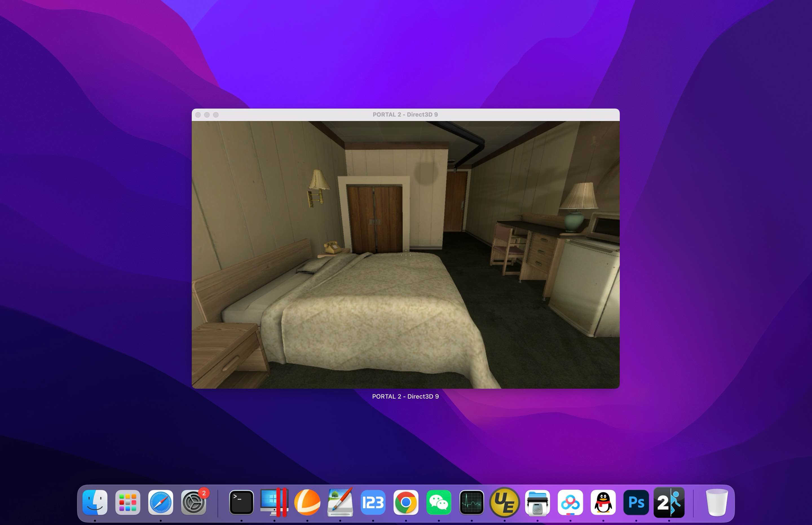Close the PORTAL 2 window
This screenshot has height=525, width=812.
[198, 115]
